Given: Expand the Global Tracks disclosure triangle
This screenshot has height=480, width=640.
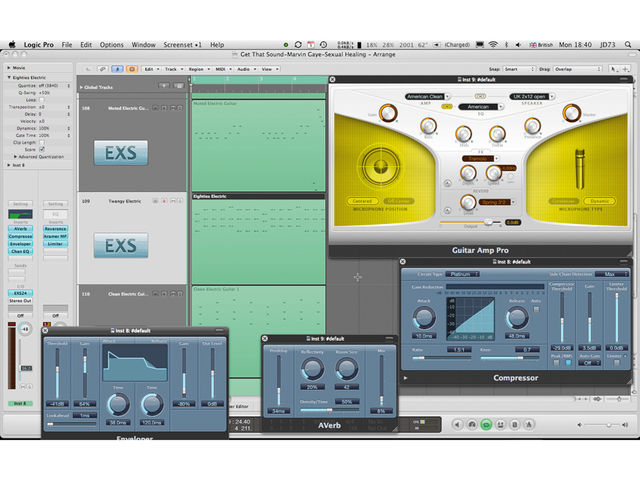Looking at the screenshot, I should [81, 87].
